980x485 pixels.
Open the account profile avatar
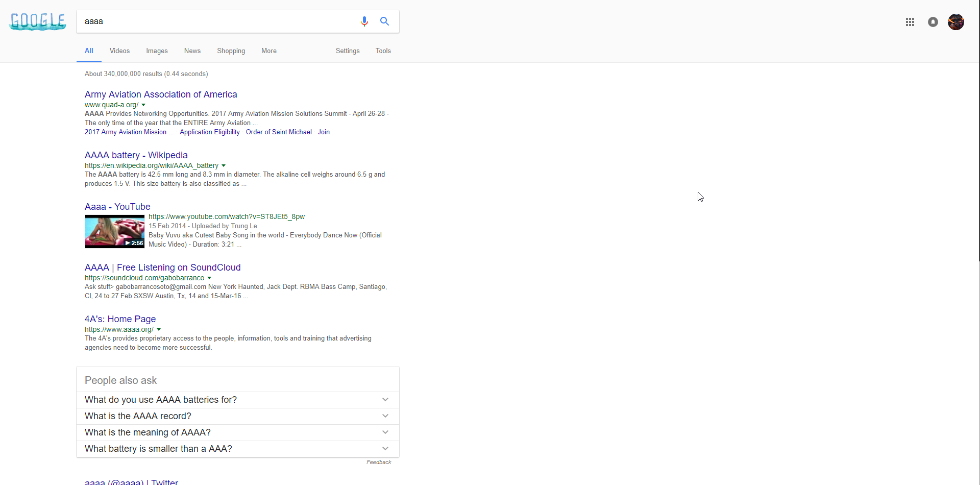956,22
